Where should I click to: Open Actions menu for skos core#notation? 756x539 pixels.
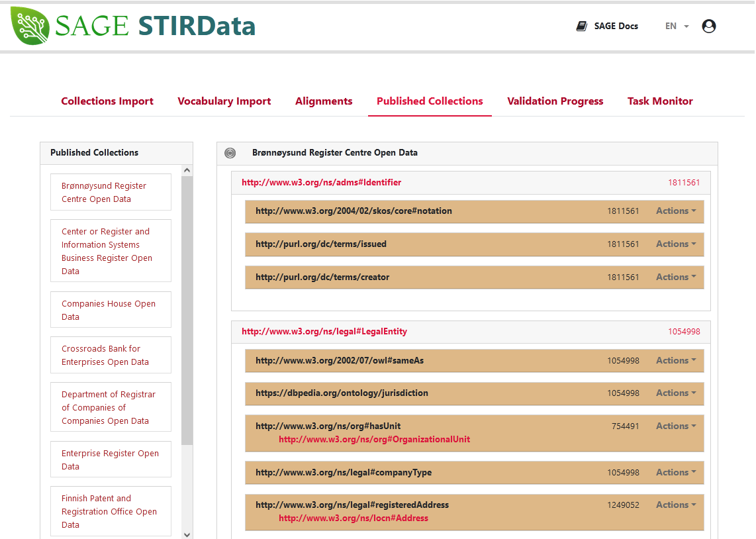pos(676,211)
